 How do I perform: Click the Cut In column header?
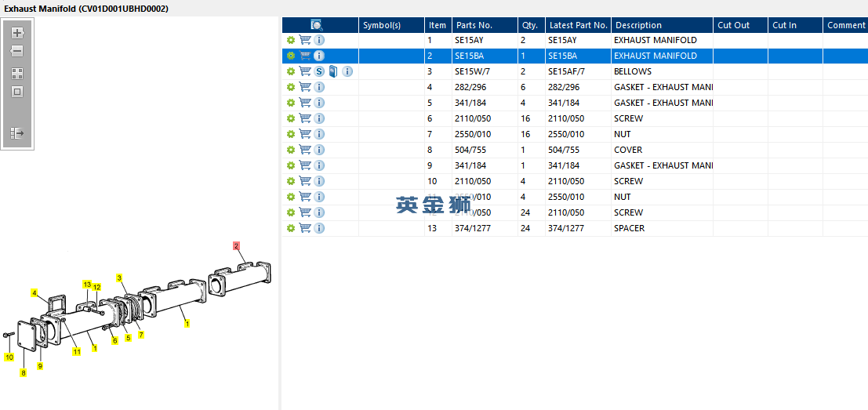tap(796, 25)
